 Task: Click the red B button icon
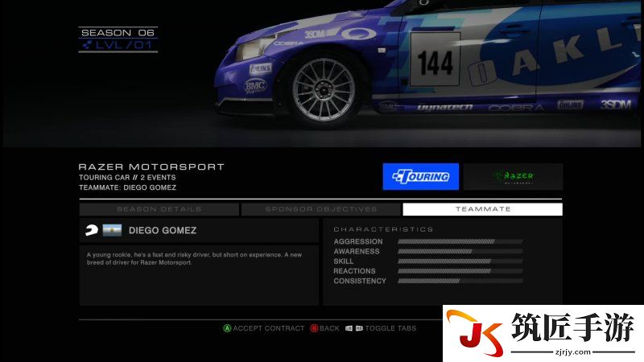coord(314,328)
